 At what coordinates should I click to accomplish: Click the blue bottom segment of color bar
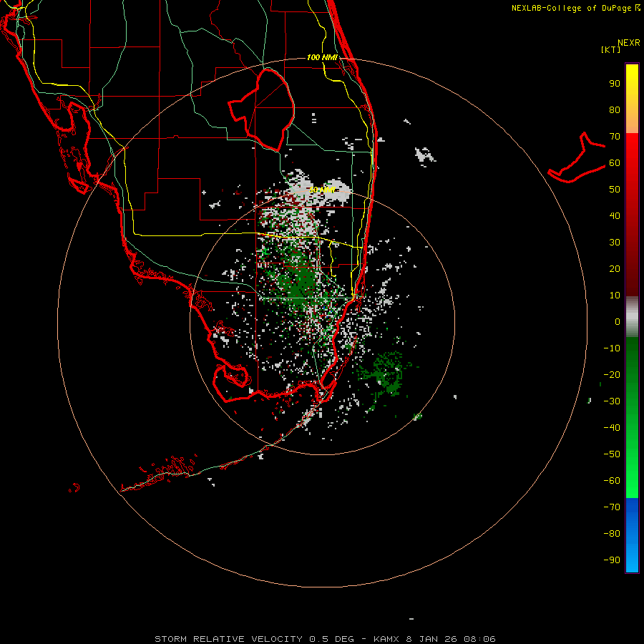coord(632,535)
